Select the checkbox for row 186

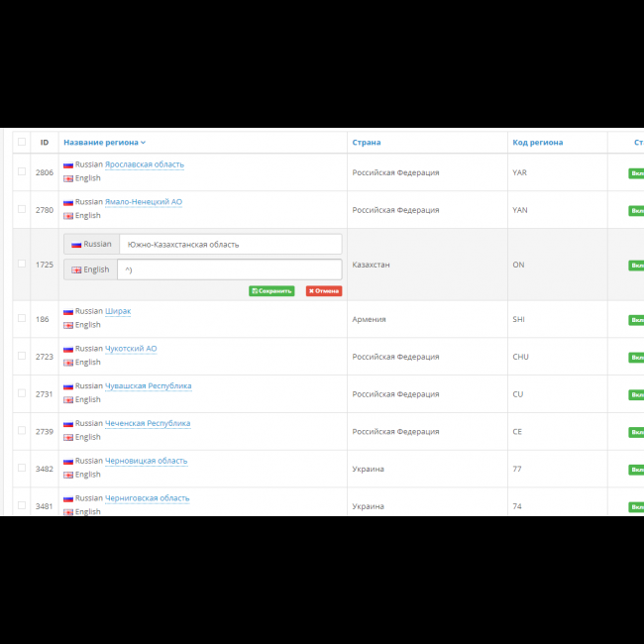22,318
